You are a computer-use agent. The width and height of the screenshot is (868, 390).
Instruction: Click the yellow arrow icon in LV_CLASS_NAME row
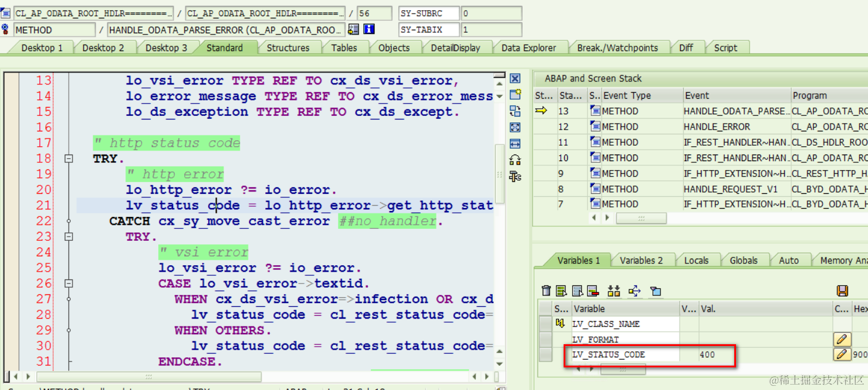click(x=560, y=323)
